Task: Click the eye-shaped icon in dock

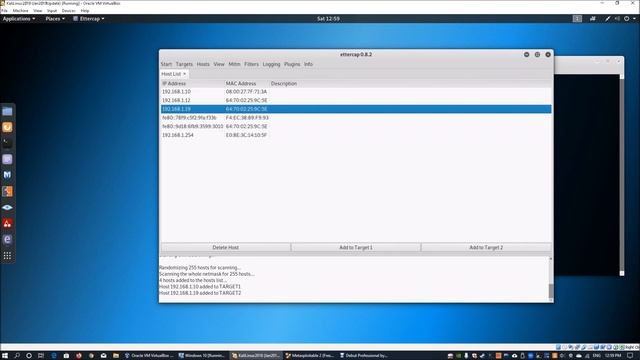Action: point(7,207)
